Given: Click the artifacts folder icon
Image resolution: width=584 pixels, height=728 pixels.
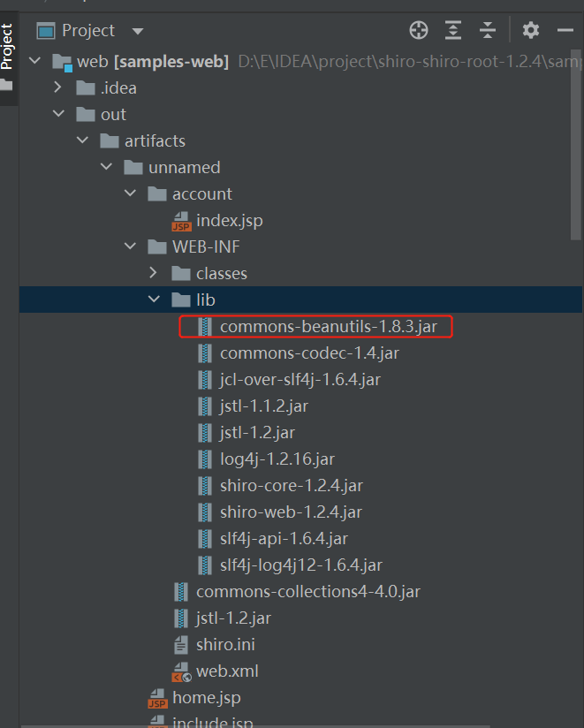Looking at the screenshot, I should [110, 140].
